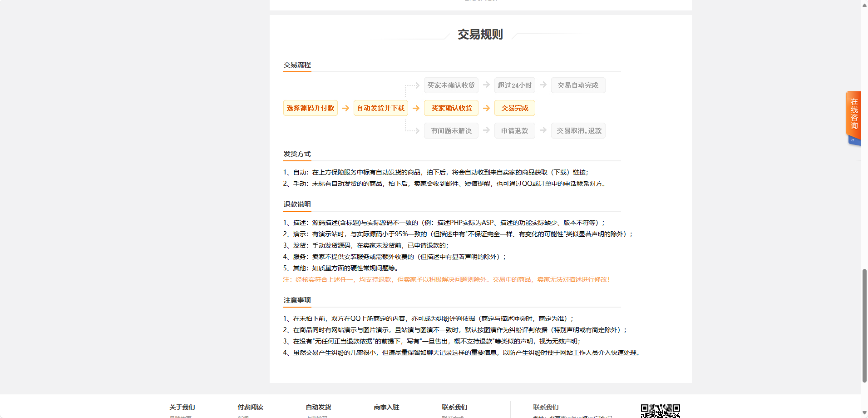Screen dimensions: 868x418
Task: Collapse the online consultation widget arrow
Action: (853, 140)
